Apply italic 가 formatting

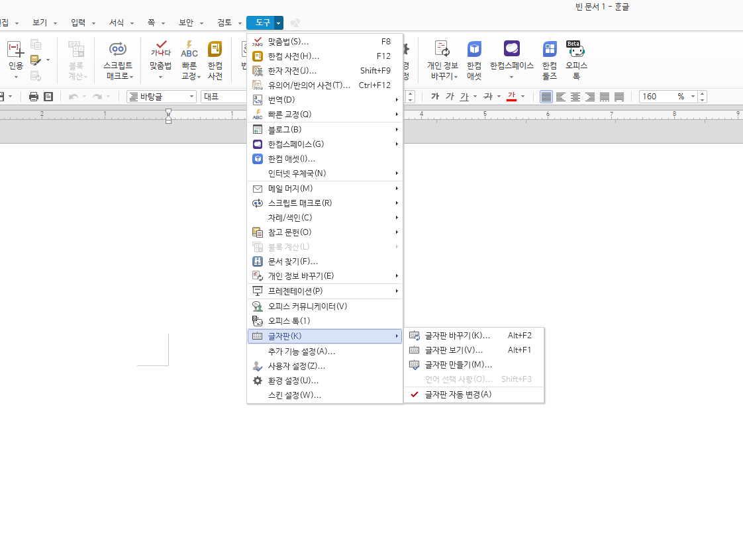[450, 97]
